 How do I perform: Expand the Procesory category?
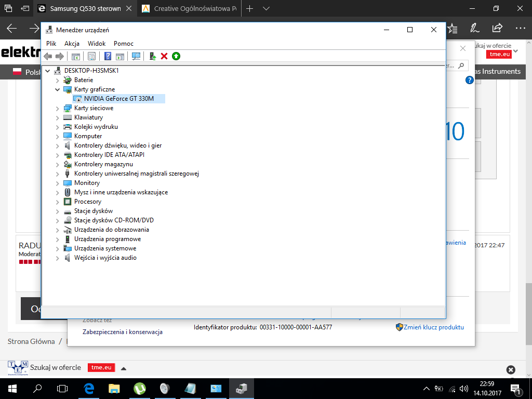[57, 202]
